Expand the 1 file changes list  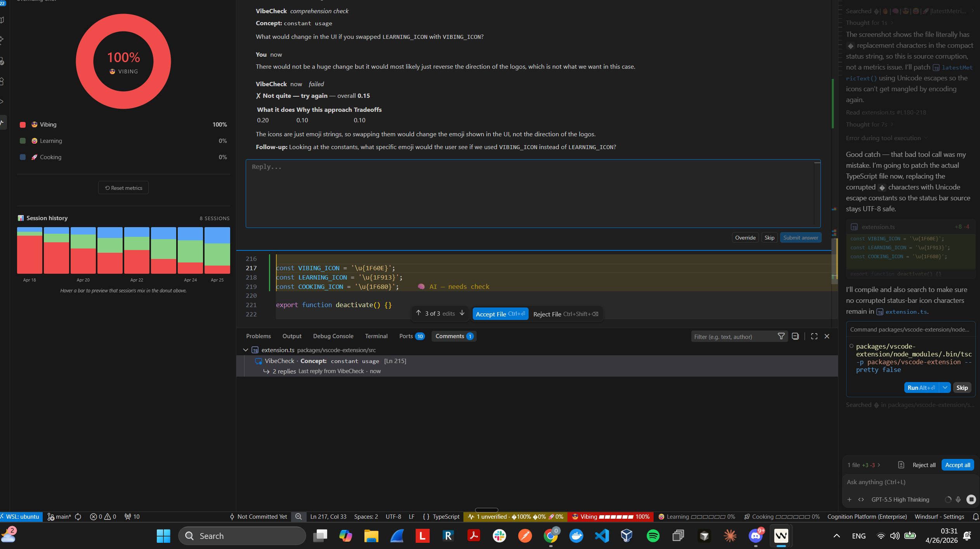tap(879, 465)
